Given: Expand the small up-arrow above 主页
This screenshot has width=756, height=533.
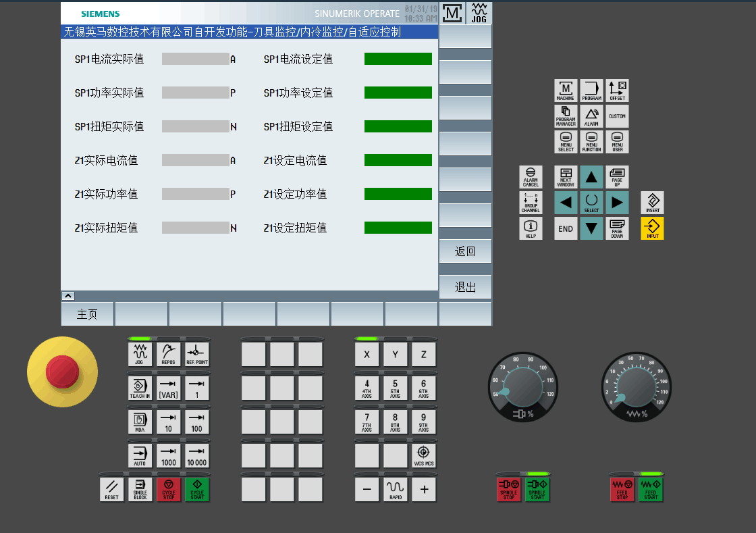Looking at the screenshot, I should [x=68, y=295].
